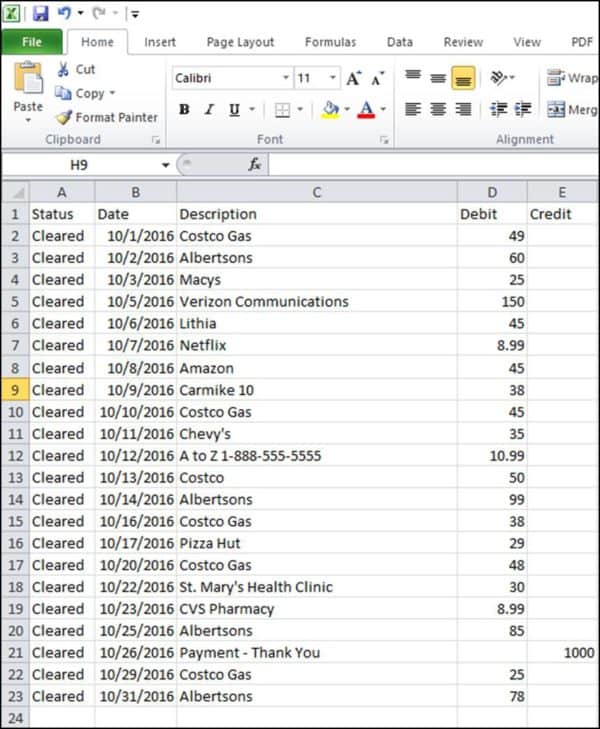Image resolution: width=600 pixels, height=729 pixels.
Task: Toggle bold formatting
Action: coord(184,109)
